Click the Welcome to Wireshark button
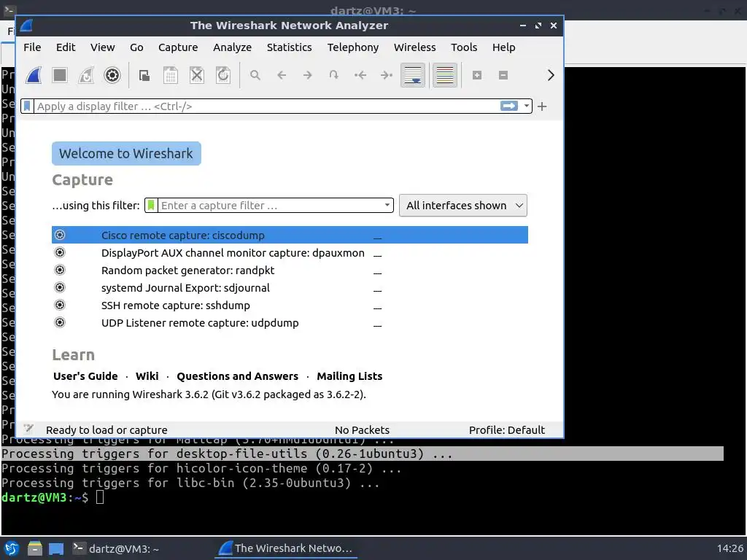747x560 pixels. click(126, 153)
